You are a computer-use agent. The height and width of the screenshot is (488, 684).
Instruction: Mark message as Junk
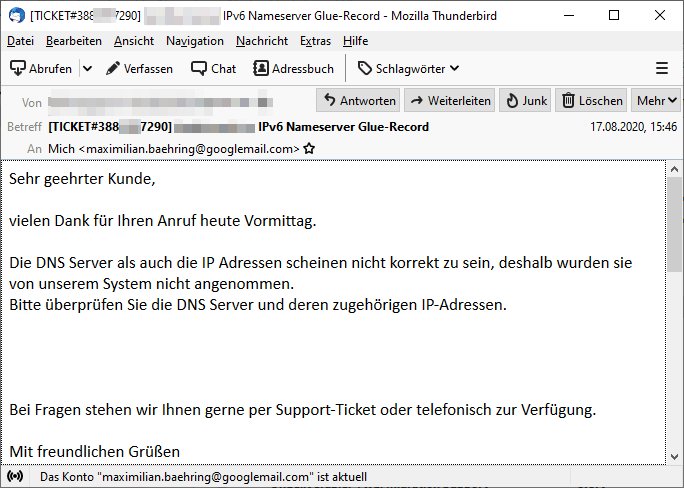pos(526,100)
